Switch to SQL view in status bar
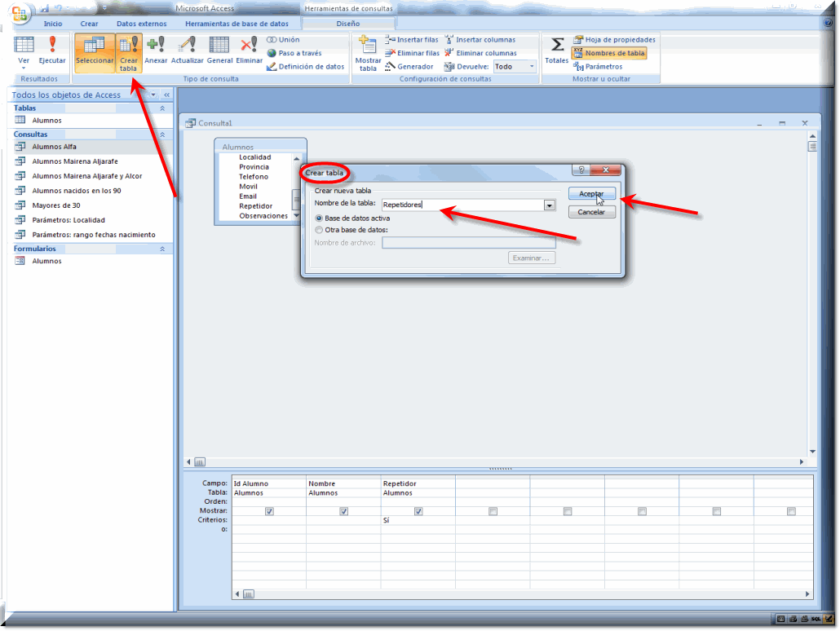This screenshot has height=631, width=840. coord(816,619)
